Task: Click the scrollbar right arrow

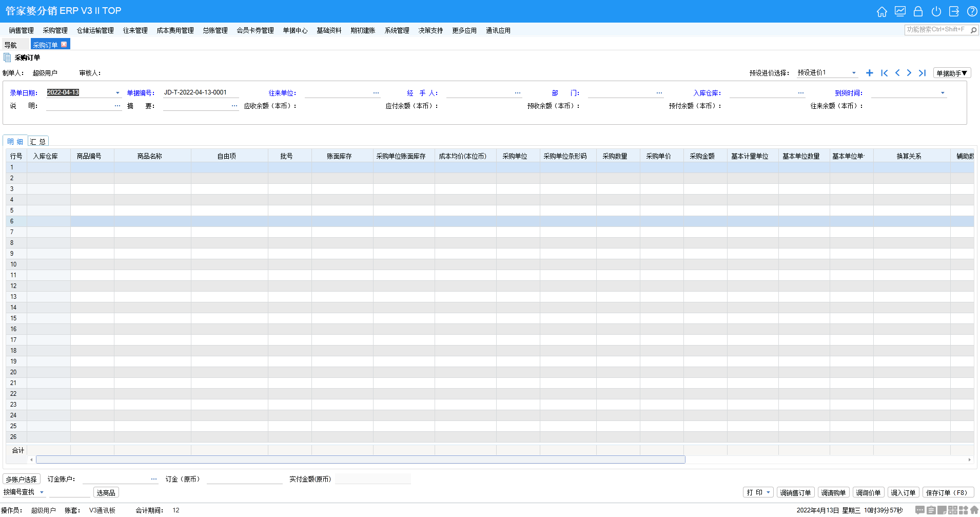Action: (969, 459)
